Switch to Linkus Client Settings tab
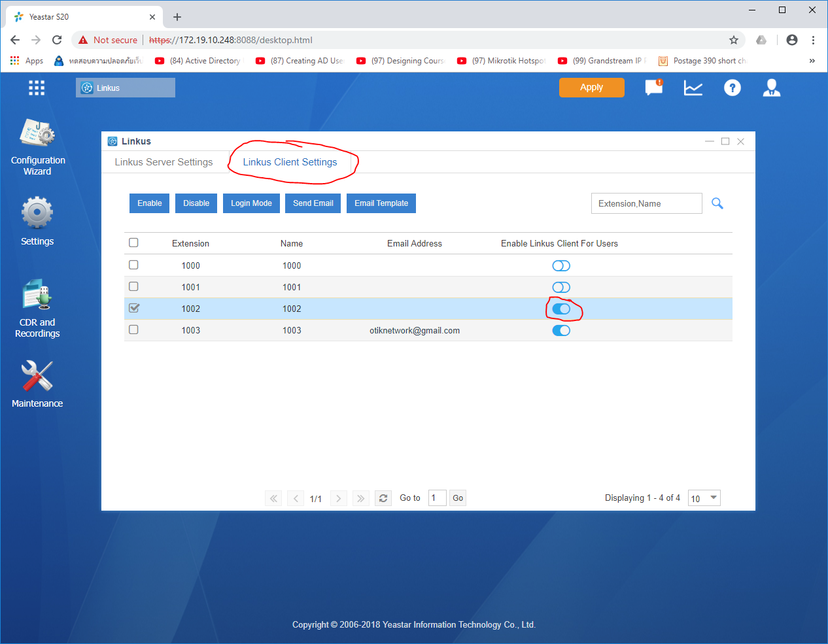828x644 pixels. (290, 162)
